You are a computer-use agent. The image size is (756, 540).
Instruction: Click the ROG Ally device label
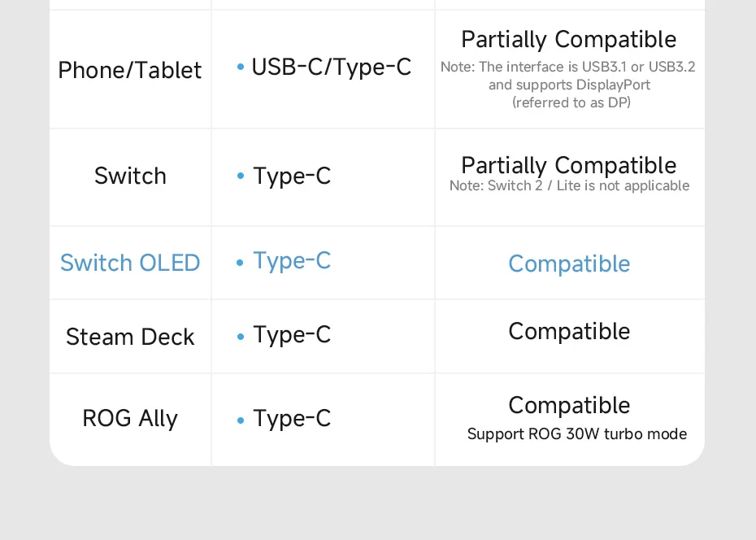(130, 418)
